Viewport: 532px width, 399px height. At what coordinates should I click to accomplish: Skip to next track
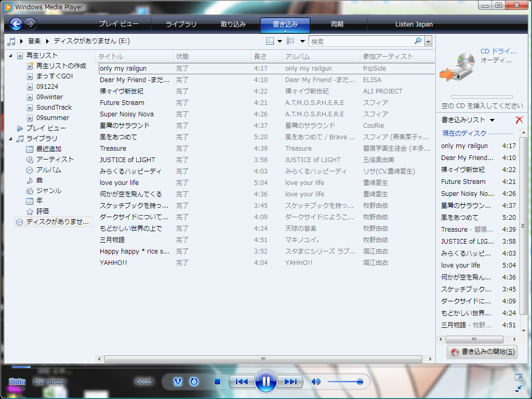coord(290,382)
